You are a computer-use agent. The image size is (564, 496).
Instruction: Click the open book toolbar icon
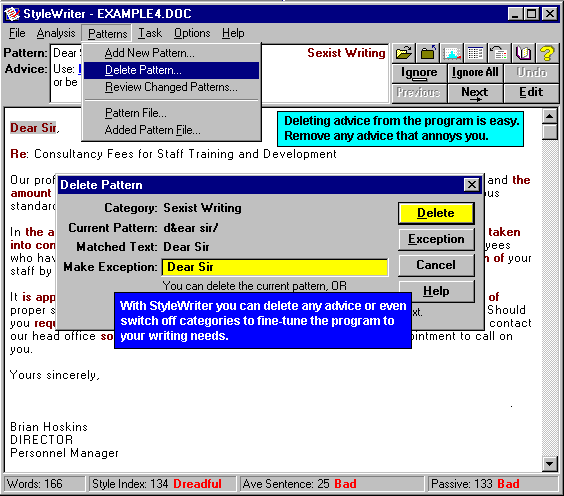pyautogui.click(x=523, y=54)
